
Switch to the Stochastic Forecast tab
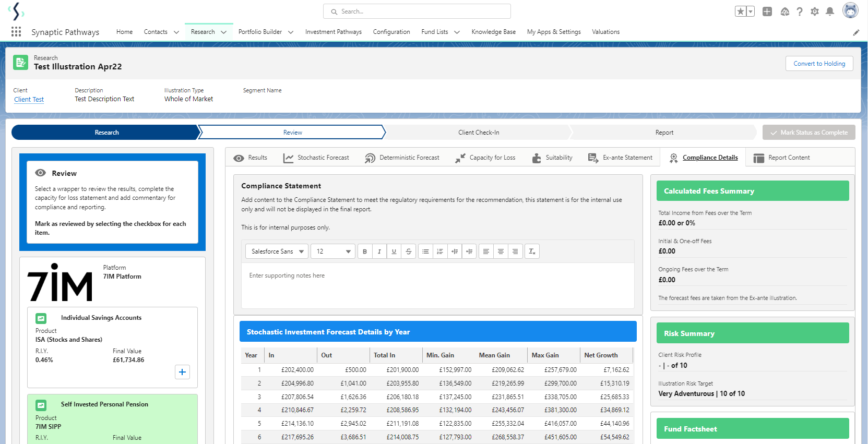(x=316, y=158)
